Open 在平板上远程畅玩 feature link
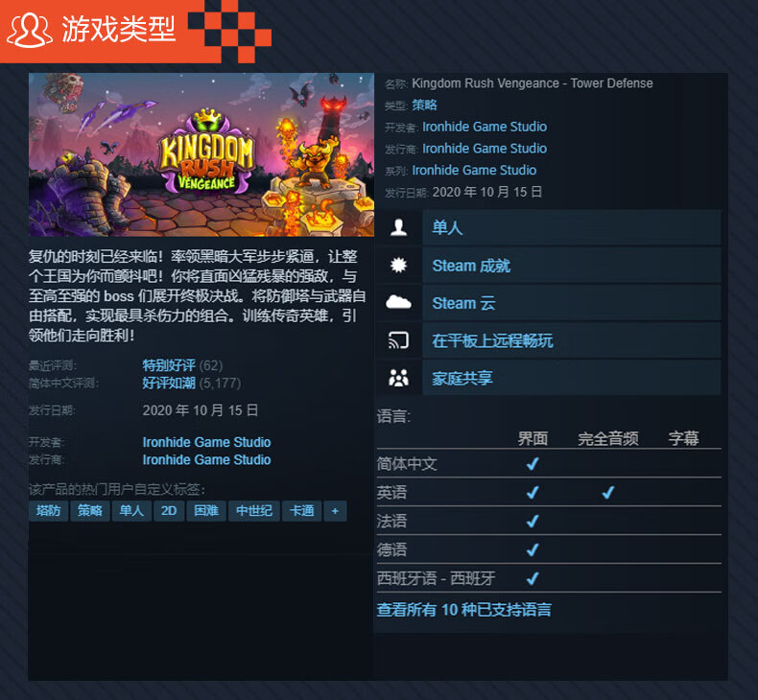The image size is (758, 700). 572,340
